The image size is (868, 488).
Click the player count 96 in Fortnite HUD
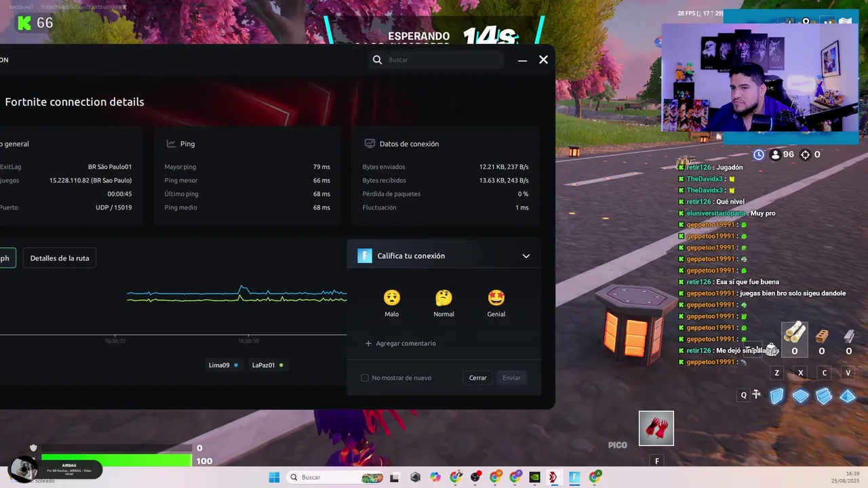788,155
